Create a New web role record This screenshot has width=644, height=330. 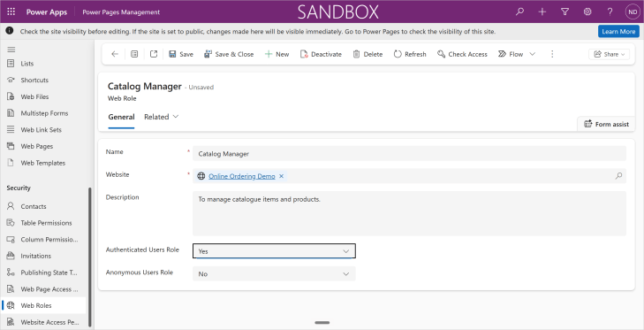277,54
